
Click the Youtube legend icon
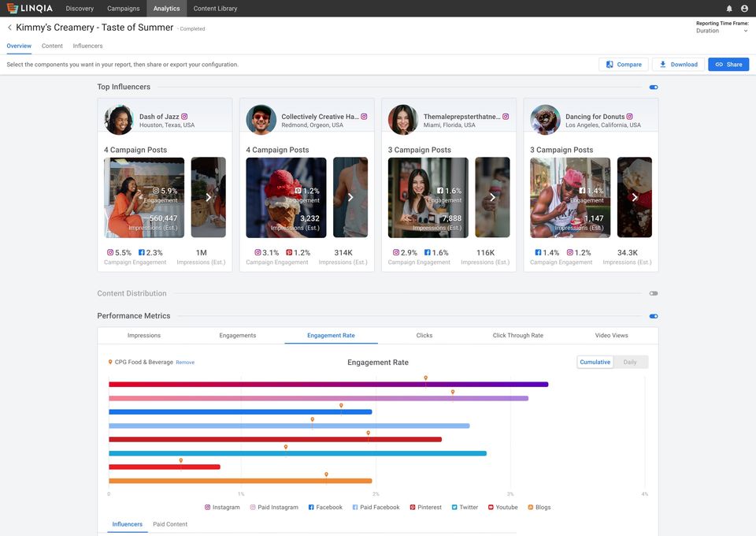point(491,507)
